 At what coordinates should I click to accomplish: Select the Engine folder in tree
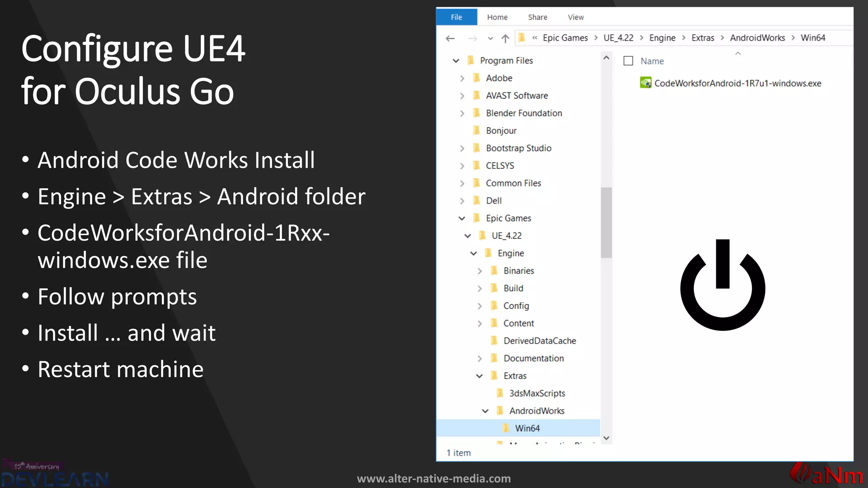click(x=511, y=253)
